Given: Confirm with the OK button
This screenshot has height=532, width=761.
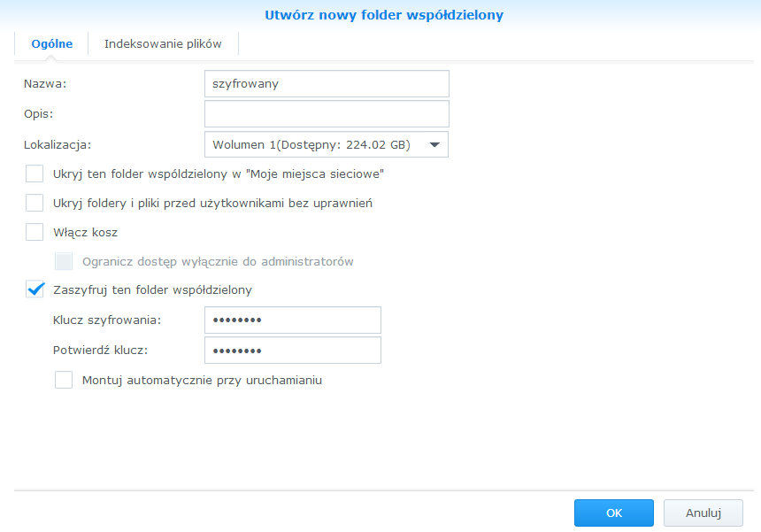Looking at the screenshot, I should (x=614, y=513).
